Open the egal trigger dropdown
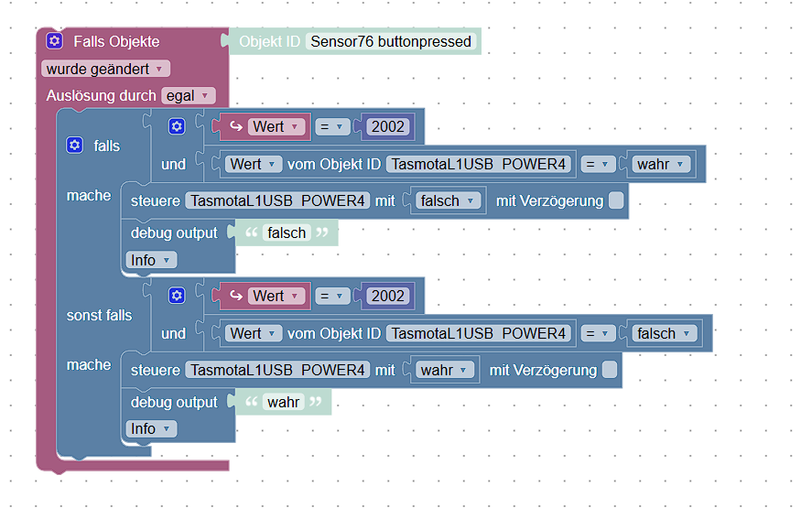The width and height of the screenshot is (812, 508). [x=188, y=96]
